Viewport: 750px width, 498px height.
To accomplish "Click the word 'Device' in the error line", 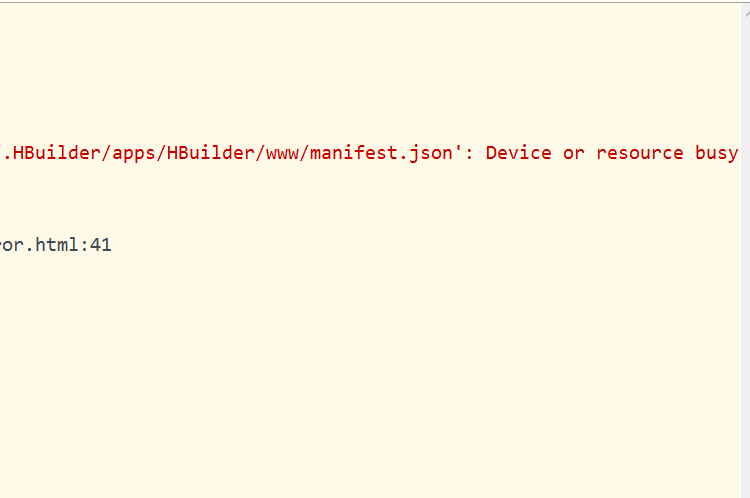I will point(518,153).
